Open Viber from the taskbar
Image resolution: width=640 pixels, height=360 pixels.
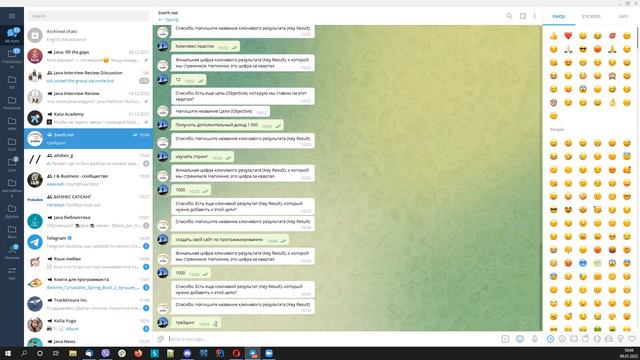tap(105, 353)
